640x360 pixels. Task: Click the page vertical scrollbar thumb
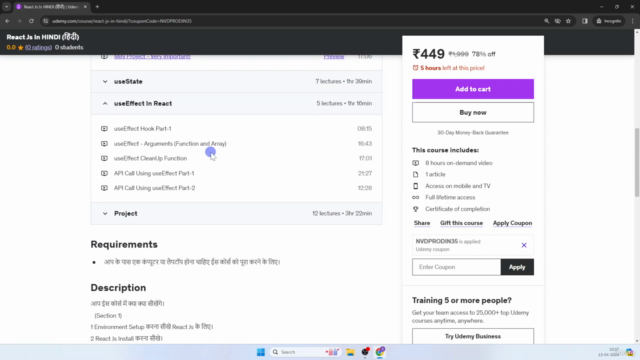637,162
